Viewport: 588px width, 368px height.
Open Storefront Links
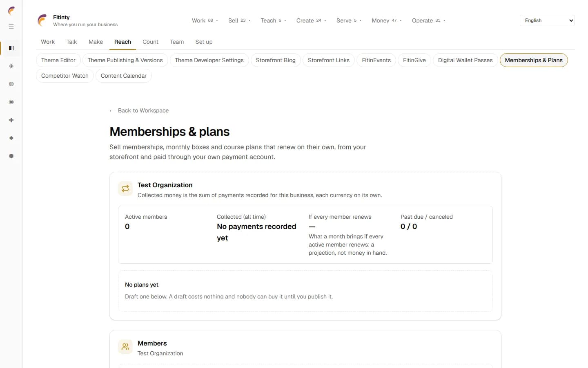pyautogui.click(x=329, y=60)
